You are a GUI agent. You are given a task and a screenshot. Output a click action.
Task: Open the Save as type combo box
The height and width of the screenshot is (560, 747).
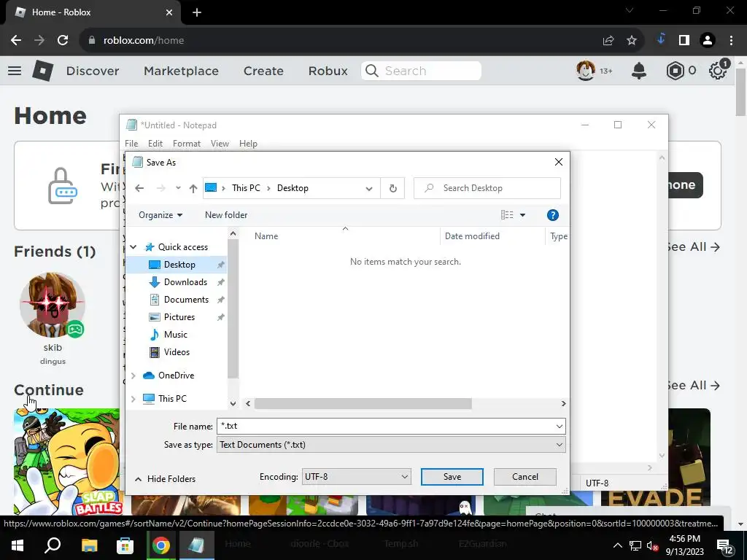coord(391,445)
